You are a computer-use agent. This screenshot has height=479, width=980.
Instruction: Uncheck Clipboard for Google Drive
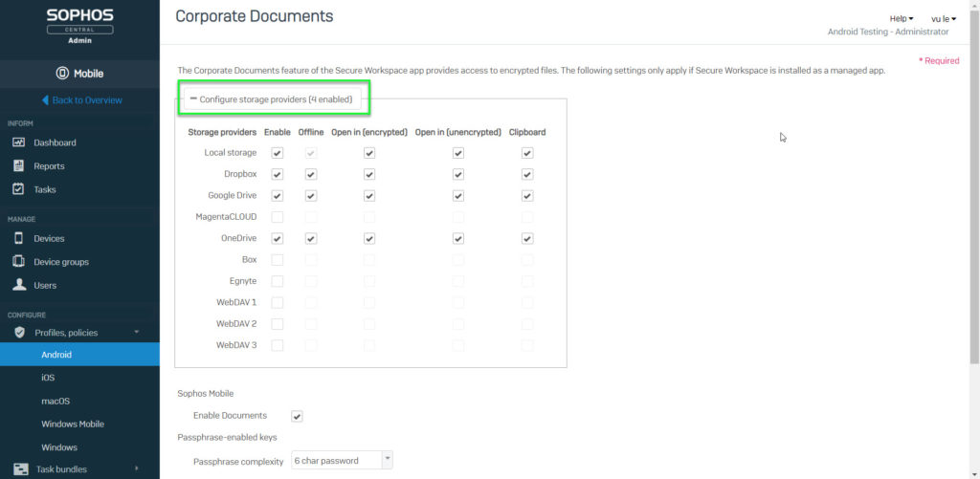pos(527,196)
